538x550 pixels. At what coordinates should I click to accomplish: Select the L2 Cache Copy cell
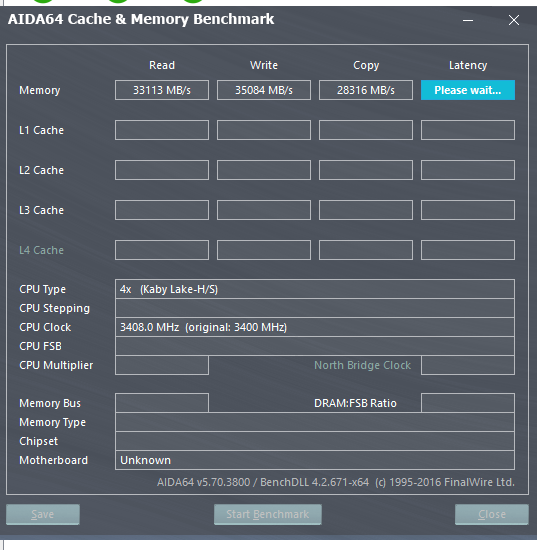(366, 170)
